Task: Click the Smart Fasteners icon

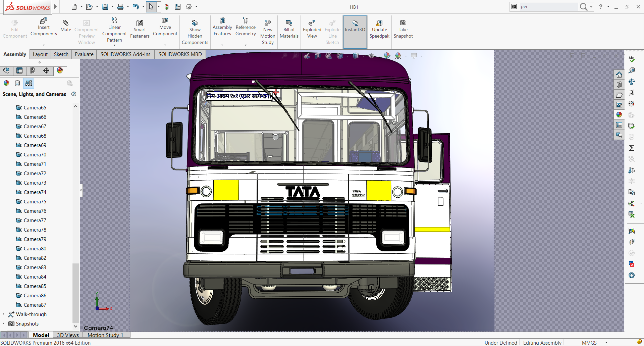Action: point(140,23)
